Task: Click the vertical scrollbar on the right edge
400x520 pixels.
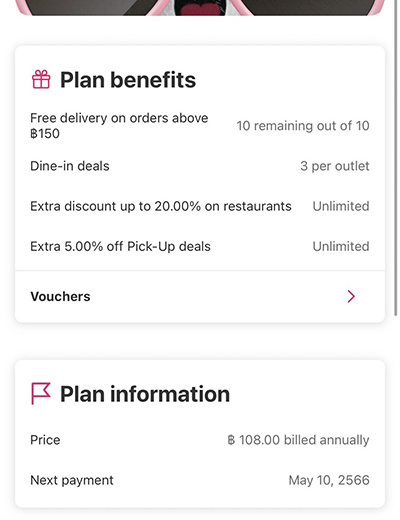Action: click(396, 157)
